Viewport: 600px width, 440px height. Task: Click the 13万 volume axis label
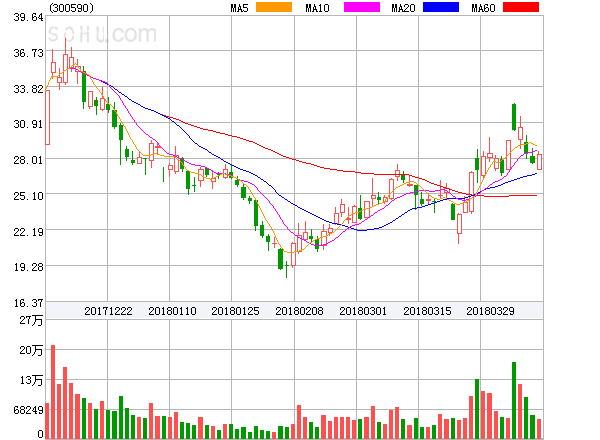coord(31,380)
